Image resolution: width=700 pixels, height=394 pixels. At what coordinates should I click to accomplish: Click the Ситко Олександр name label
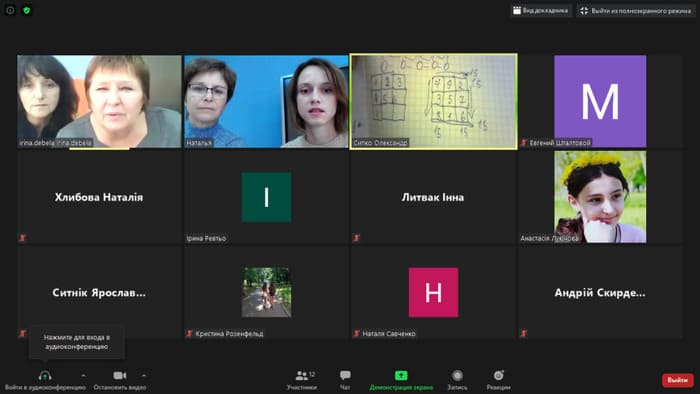(x=380, y=143)
